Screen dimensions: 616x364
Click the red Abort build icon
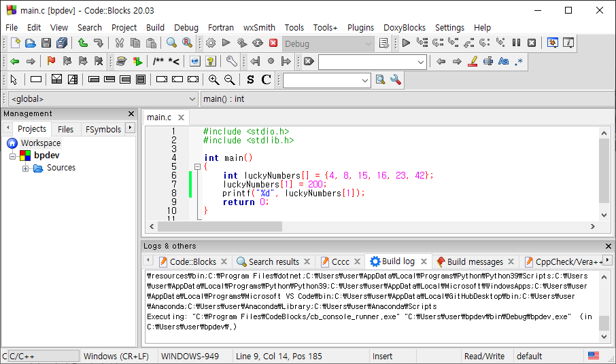point(273,43)
